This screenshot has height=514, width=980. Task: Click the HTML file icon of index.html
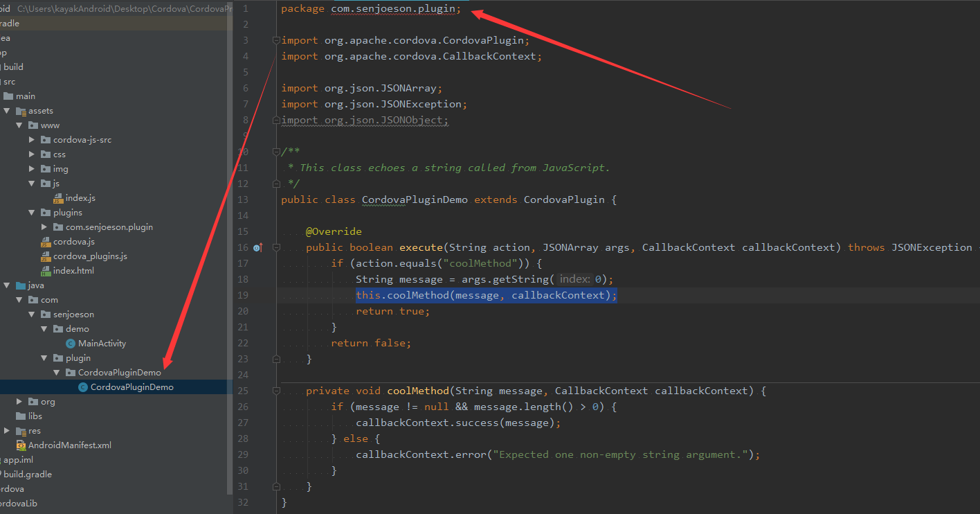(46, 271)
